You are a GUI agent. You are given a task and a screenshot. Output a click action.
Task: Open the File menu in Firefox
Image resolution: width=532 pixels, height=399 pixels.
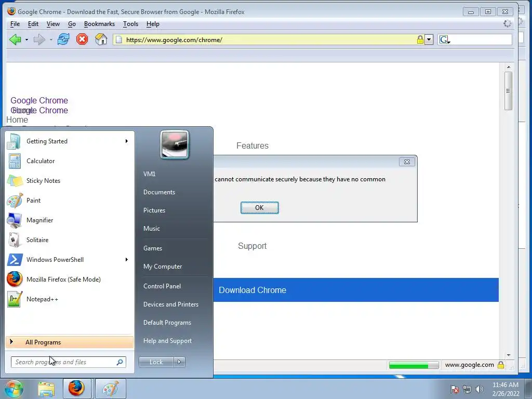click(15, 24)
